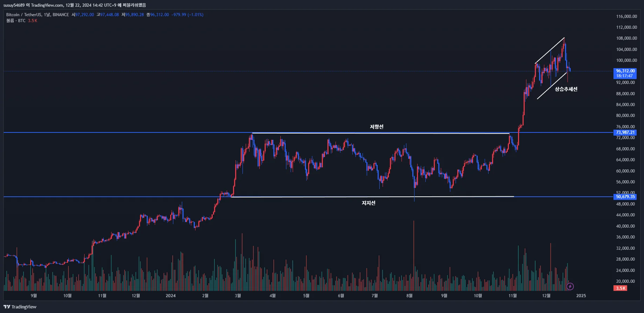
Task: Click the 2025 label on the time axis
Action: (581, 296)
